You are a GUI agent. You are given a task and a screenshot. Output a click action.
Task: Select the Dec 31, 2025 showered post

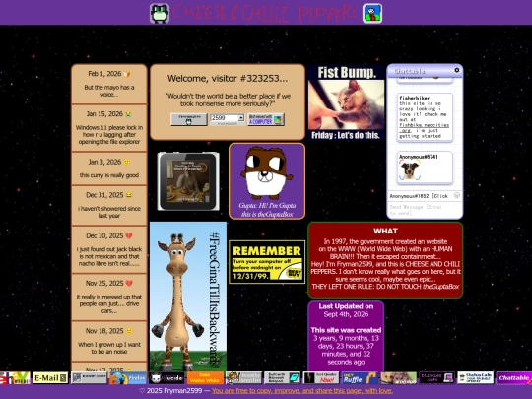click(109, 205)
